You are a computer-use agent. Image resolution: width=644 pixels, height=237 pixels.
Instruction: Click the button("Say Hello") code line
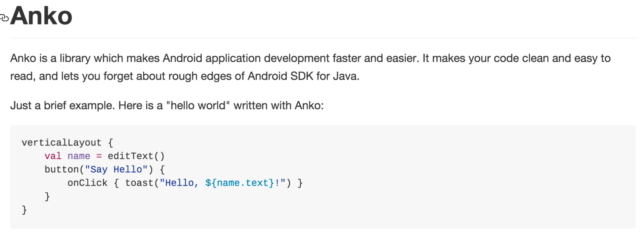point(105,170)
